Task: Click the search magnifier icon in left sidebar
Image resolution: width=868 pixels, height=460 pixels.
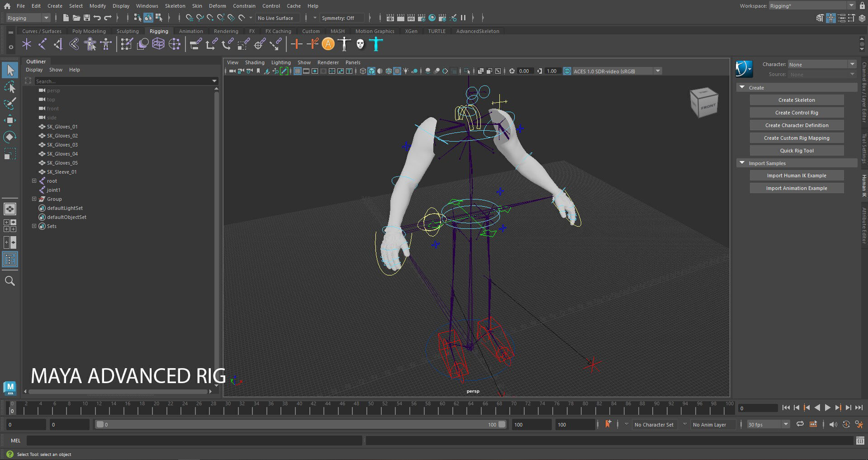Action: (10, 281)
